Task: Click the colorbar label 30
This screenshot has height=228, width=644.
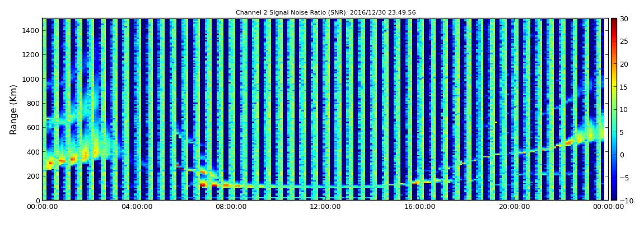Action: (x=624, y=19)
